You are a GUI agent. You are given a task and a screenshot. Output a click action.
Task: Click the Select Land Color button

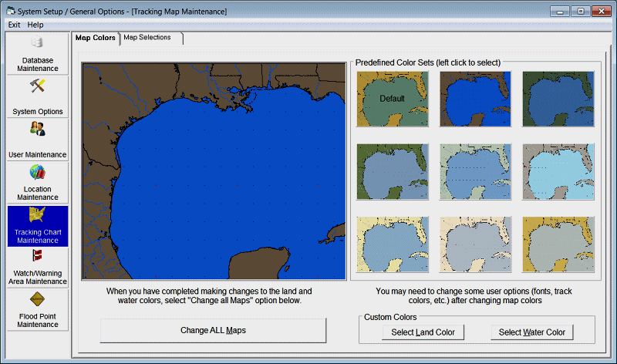point(423,332)
